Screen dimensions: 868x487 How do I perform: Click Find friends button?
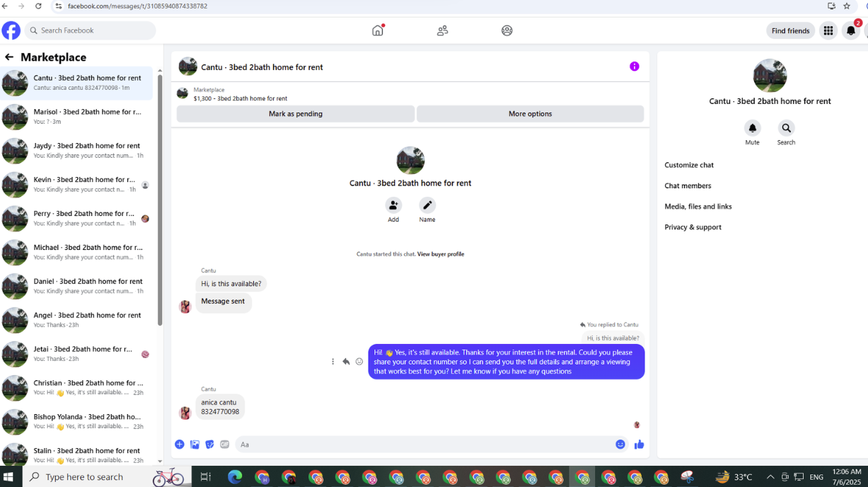[x=790, y=30]
